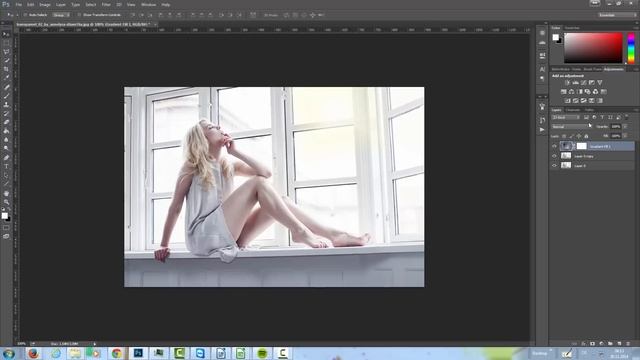The image size is (640, 360).
Task: Click the Fill percentage field
Action: click(616, 136)
